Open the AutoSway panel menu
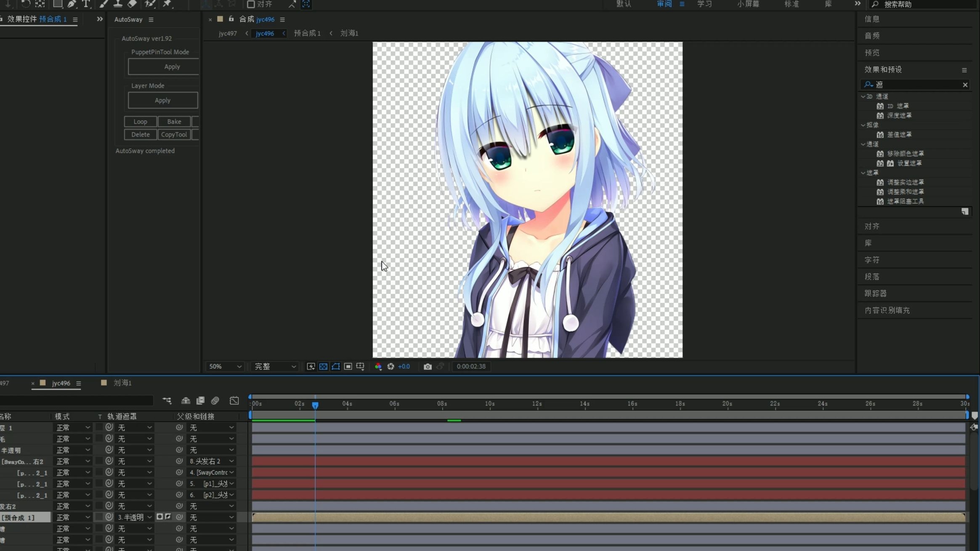The height and width of the screenshot is (551, 980). click(x=151, y=19)
